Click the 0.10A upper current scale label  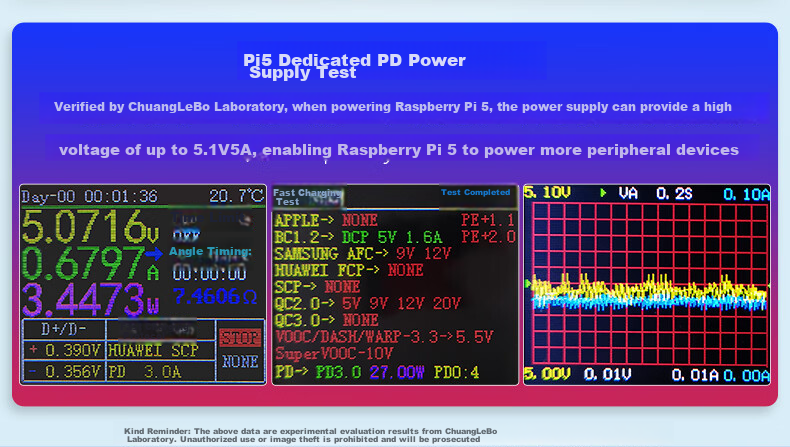coord(747,194)
